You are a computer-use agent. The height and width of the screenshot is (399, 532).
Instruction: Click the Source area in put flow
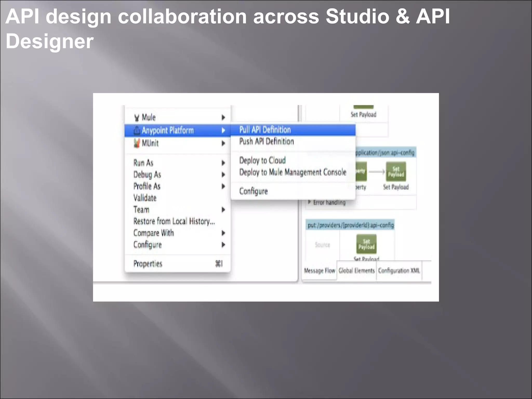(x=322, y=245)
